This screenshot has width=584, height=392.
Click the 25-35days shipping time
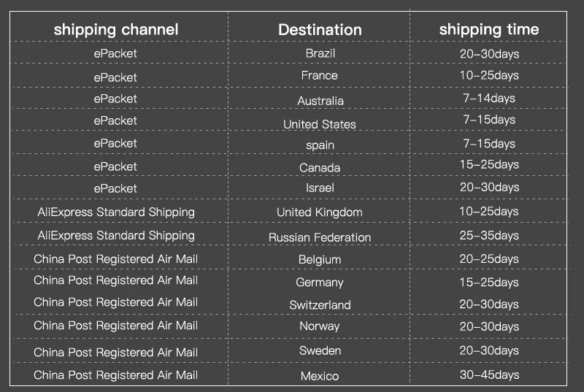tap(488, 236)
